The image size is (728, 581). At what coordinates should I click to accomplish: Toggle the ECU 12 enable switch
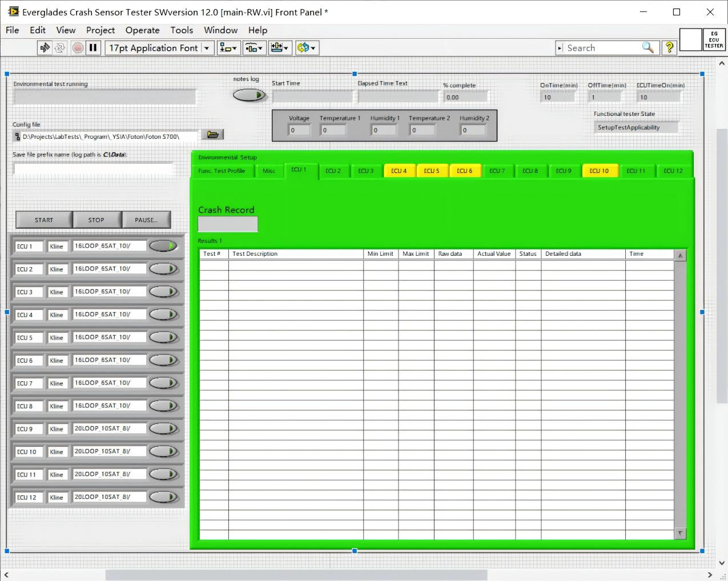pos(163,497)
